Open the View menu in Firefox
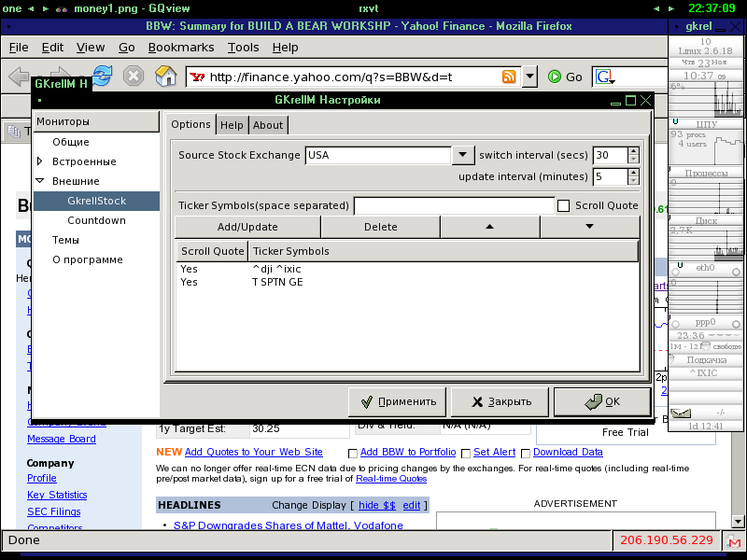Viewport: 747px width, 560px height. 91,48
